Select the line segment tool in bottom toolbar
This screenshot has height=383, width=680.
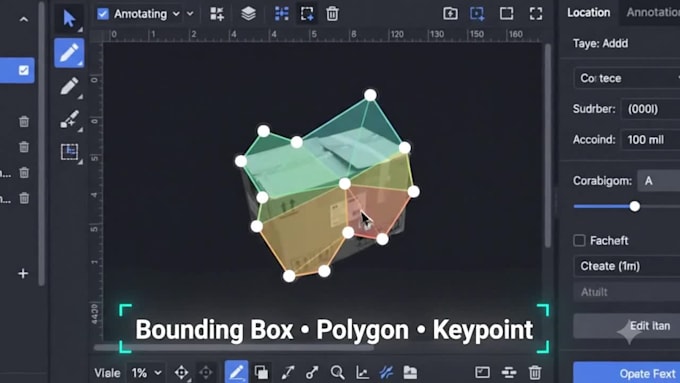[288, 372]
